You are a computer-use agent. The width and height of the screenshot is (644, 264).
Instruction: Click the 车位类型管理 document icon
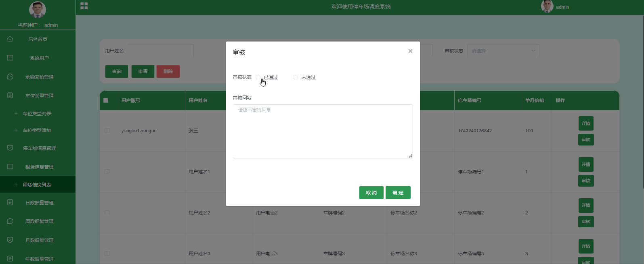[x=10, y=96]
